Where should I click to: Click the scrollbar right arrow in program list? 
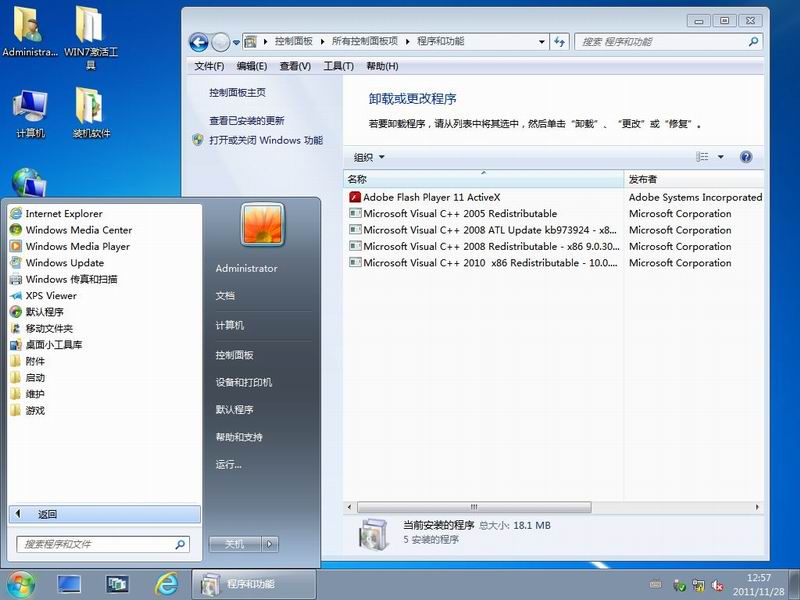click(757, 507)
